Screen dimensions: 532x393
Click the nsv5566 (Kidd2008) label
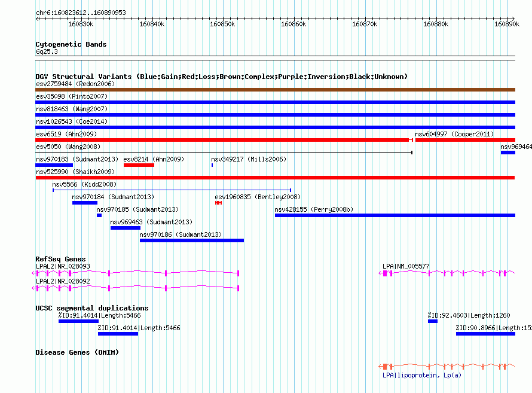click(x=84, y=184)
